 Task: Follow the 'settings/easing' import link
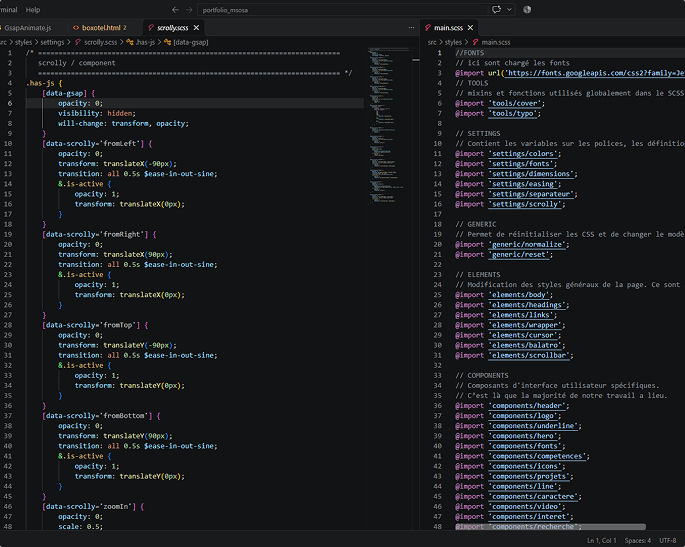point(523,183)
